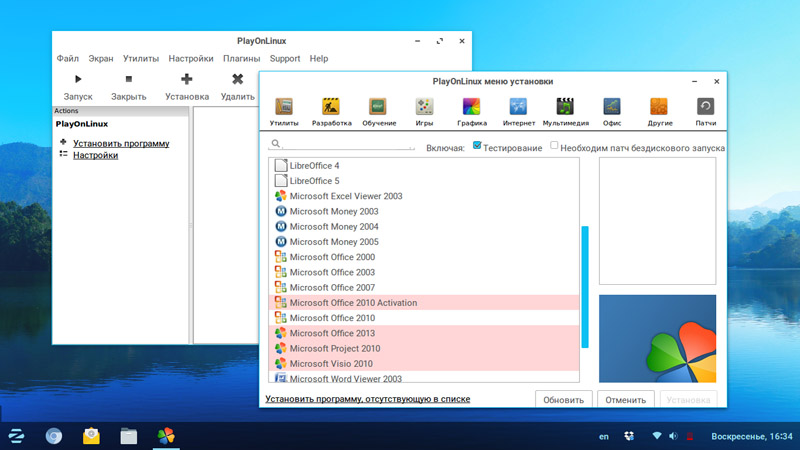The width and height of the screenshot is (800, 450).
Task: Launch Chromium browser from taskbar
Action: (x=54, y=436)
